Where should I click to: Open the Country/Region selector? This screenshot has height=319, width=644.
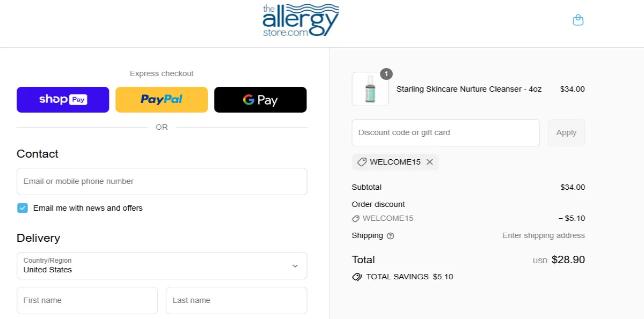tap(162, 265)
